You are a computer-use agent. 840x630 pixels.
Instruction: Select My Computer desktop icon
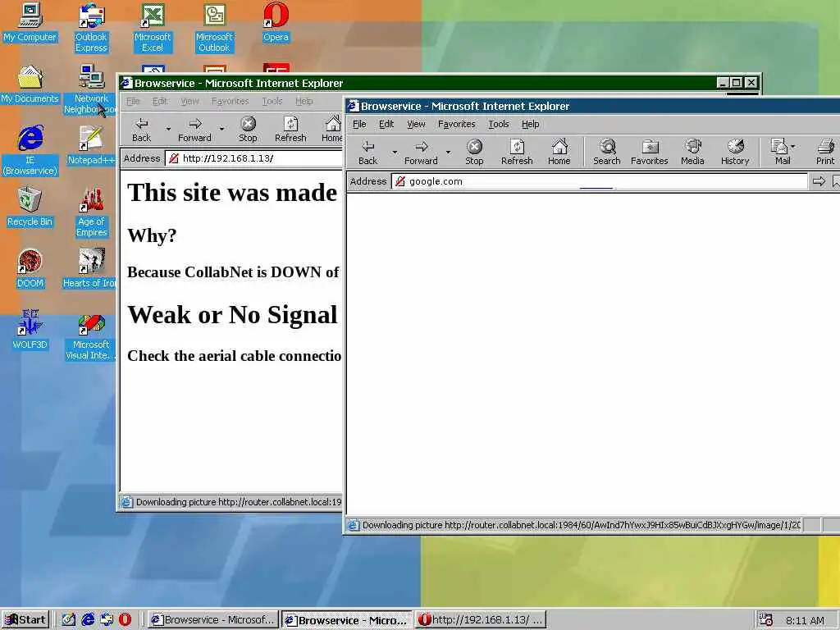[x=30, y=22]
